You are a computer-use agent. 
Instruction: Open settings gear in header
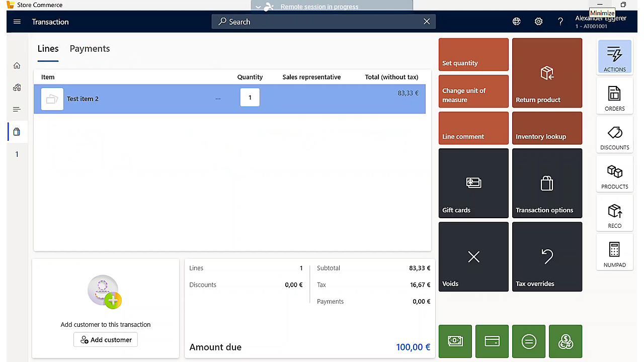pos(538,22)
